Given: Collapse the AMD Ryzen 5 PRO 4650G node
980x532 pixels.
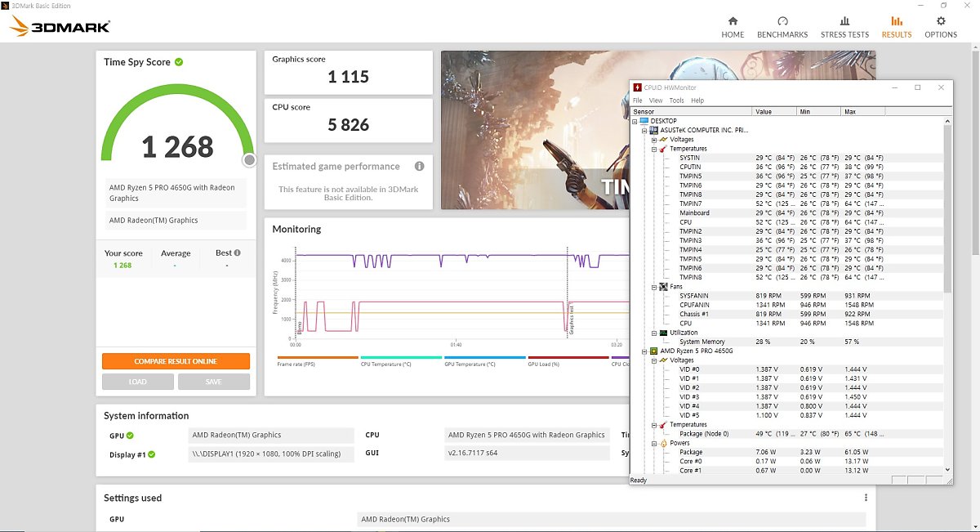Looking at the screenshot, I should [x=644, y=351].
